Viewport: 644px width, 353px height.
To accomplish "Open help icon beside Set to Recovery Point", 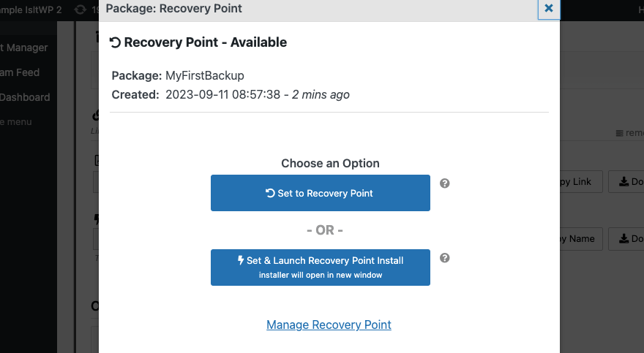I will pos(444,183).
